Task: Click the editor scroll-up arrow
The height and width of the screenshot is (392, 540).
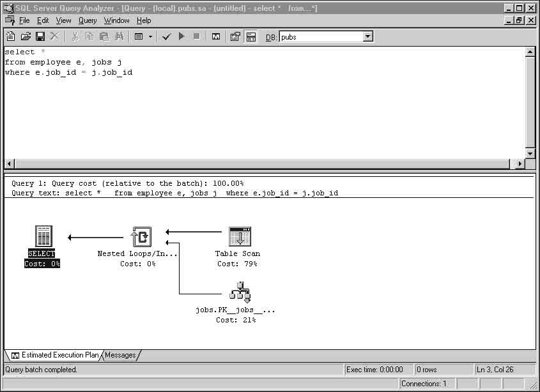Action: point(530,52)
